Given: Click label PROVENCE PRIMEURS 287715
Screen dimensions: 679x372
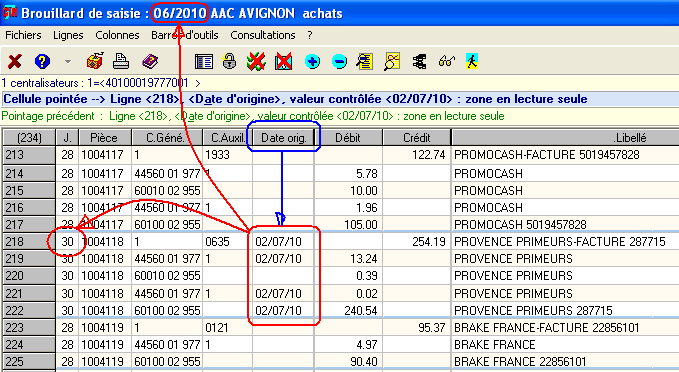Looking at the screenshot, I should point(533,311).
